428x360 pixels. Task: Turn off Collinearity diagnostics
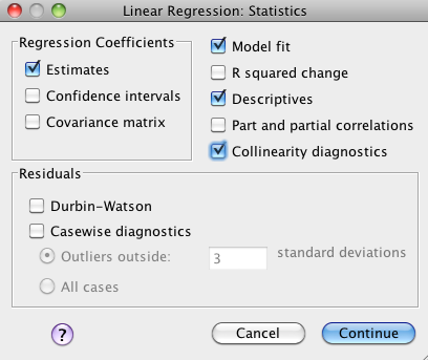tap(218, 151)
